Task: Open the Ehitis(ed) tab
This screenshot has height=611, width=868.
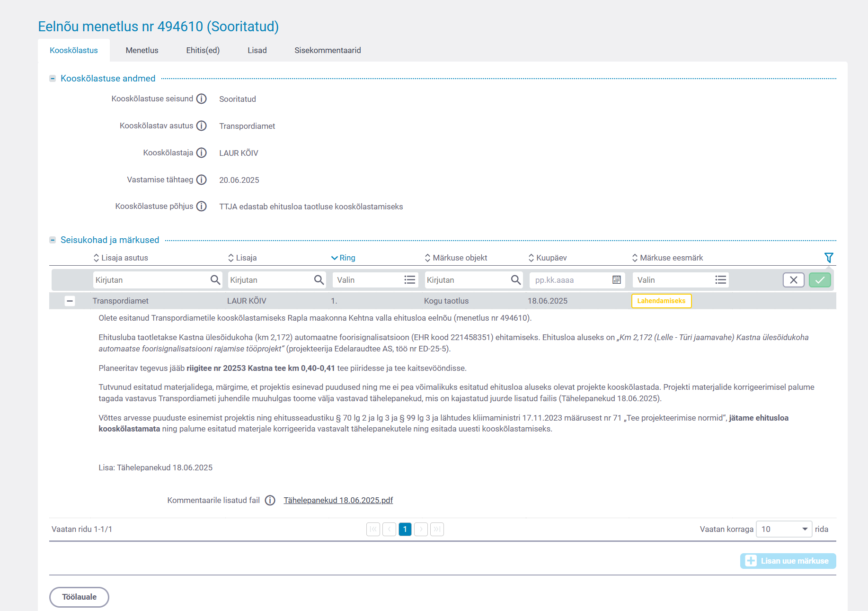Action: [203, 50]
